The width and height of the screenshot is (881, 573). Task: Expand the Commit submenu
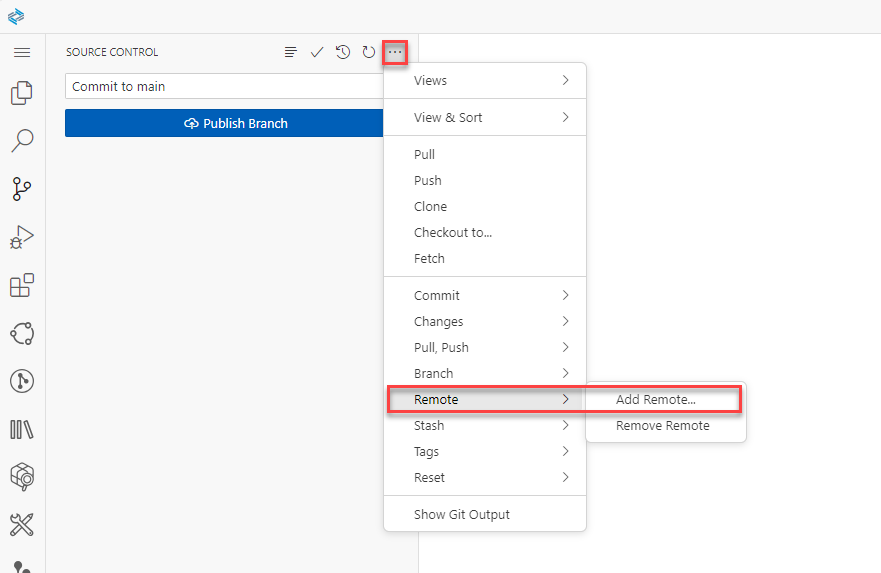pyautogui.click(x=485, y=295)
